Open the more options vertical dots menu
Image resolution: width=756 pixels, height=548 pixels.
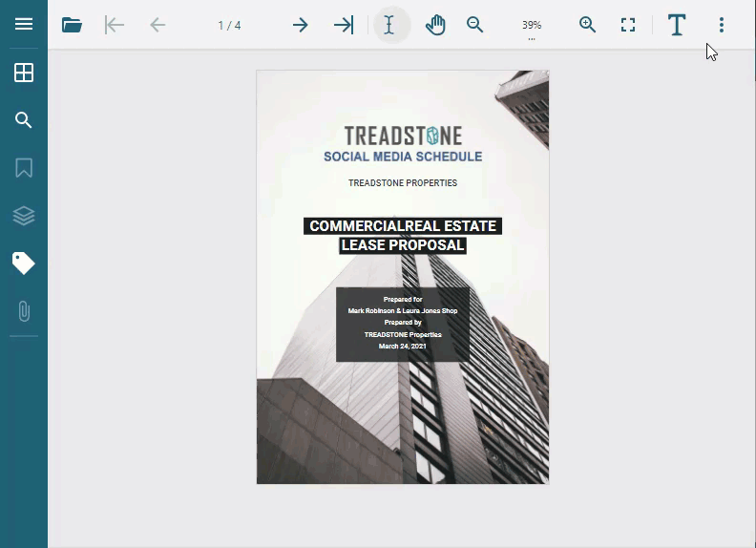(722, 25)
